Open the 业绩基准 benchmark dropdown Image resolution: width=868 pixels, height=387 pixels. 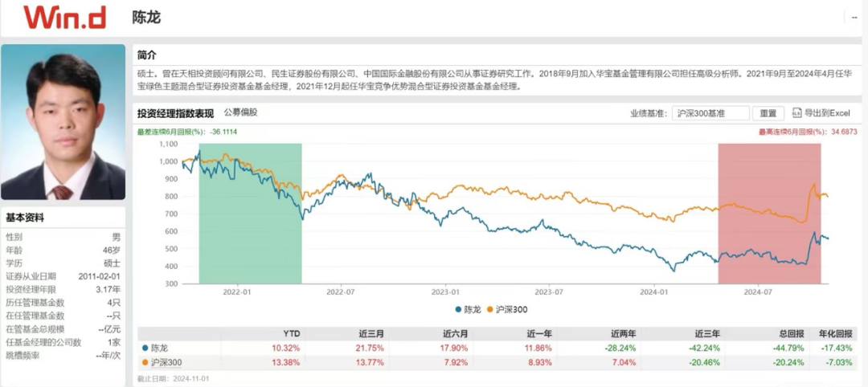[710, 113]
